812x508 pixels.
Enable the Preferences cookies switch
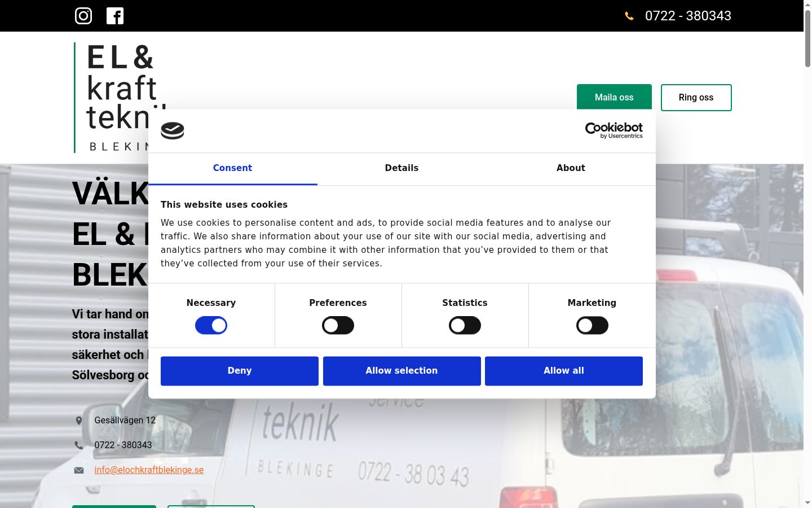click(338, 326)
